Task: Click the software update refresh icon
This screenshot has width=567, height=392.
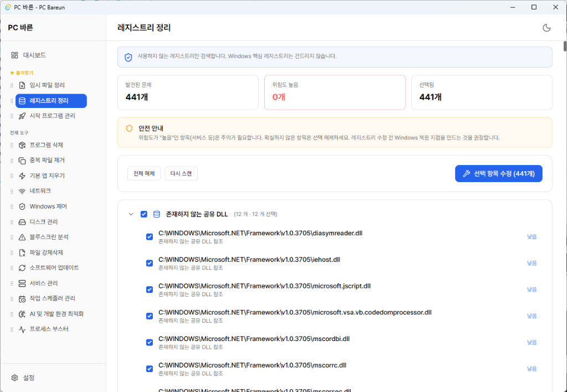Action: coord(22,267)
